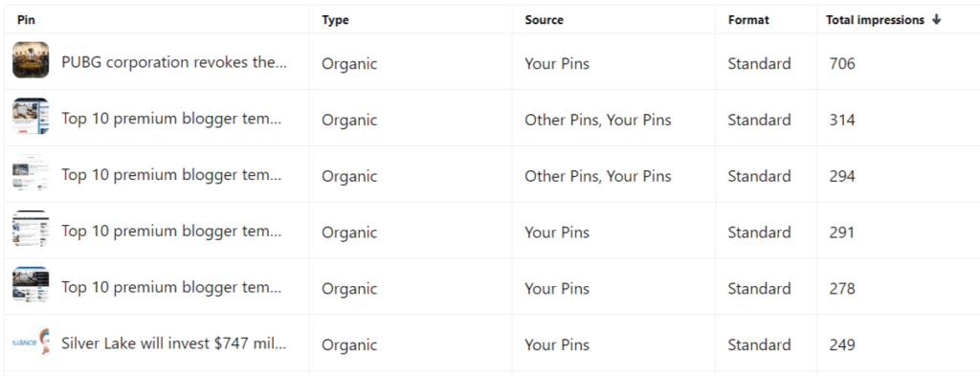Screen dimensions: 980x376
Task: Click the 291-impressions blogger template thumbnail
Action: [x=31, y=229]
